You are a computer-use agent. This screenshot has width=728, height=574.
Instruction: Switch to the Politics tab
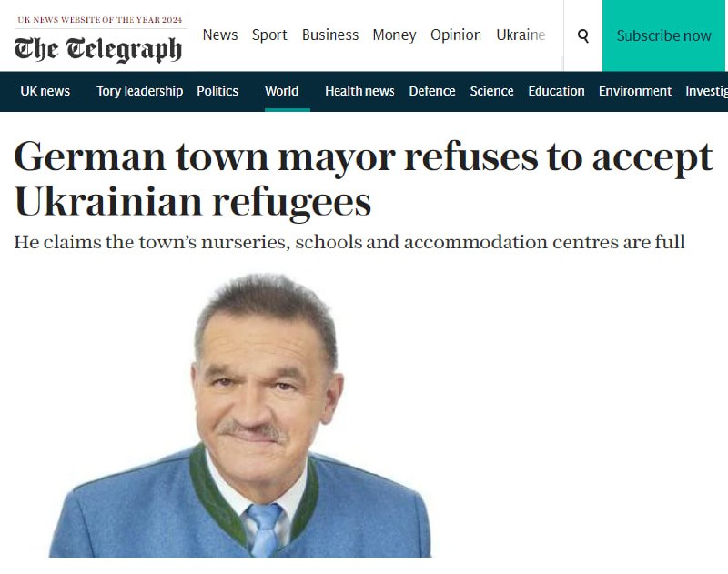217,91
